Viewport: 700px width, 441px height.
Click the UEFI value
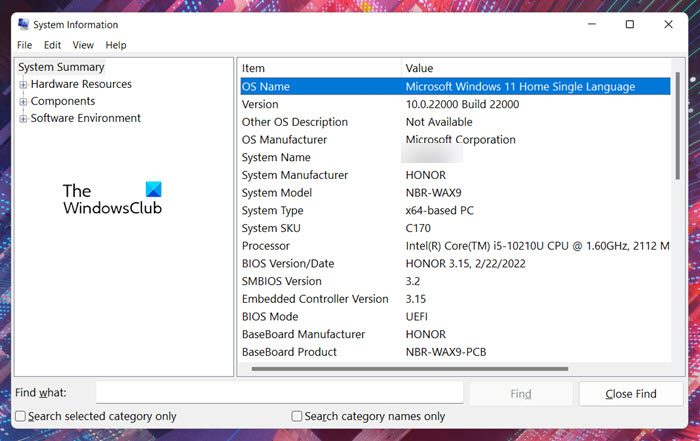(417, 316)
